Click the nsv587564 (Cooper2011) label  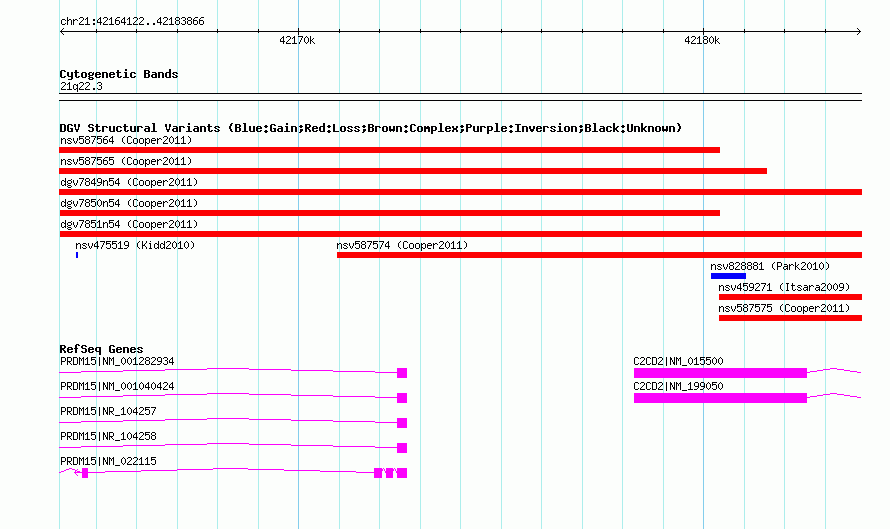click(x=126, y=140)
